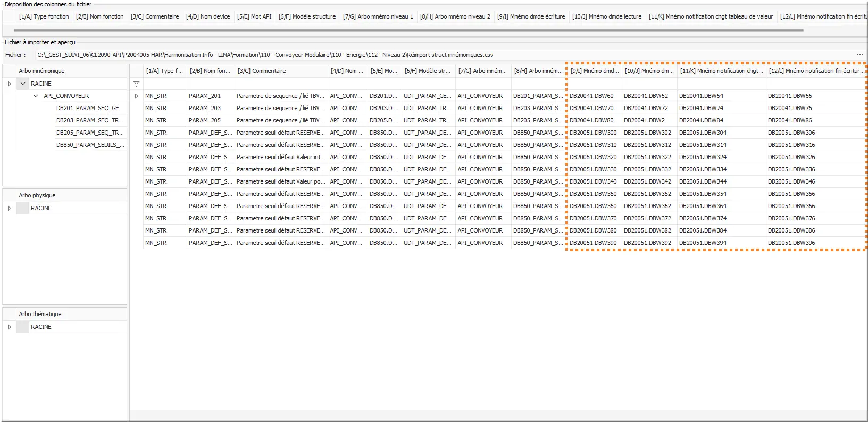Image resolution: width=868 pixels, height=422 pixels.
Task: Collapse the RACINE node in Arbo mnémonique
Action: (x=23, y=84)
